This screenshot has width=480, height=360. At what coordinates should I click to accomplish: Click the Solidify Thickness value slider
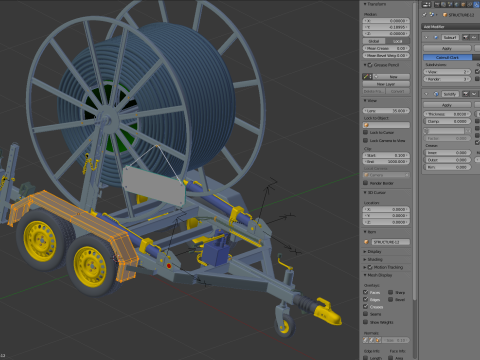pyautogui.click(x=447, y=114)
